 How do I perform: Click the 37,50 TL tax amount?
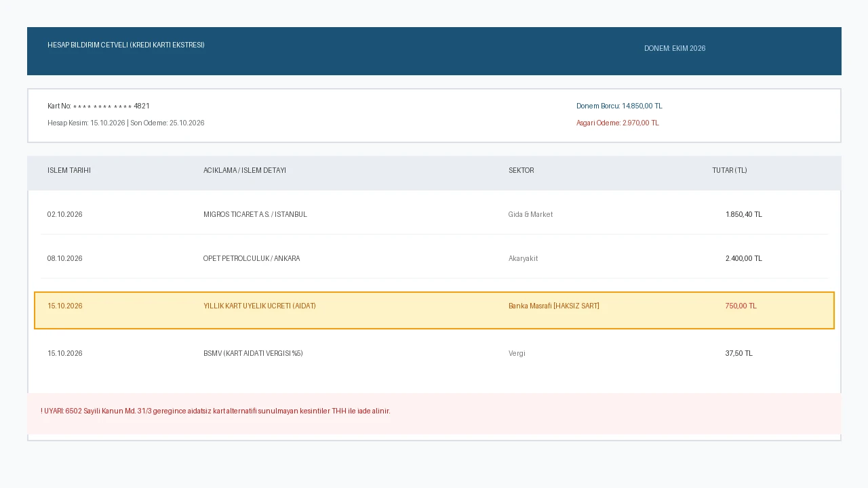click(739, 354)
